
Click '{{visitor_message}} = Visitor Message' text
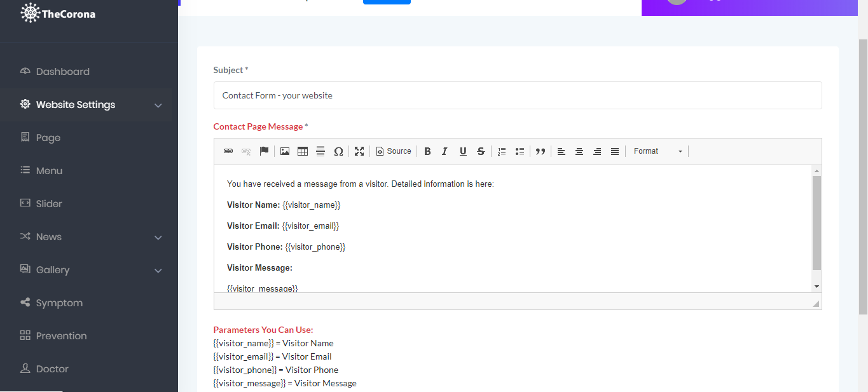[x=285, y=383]
